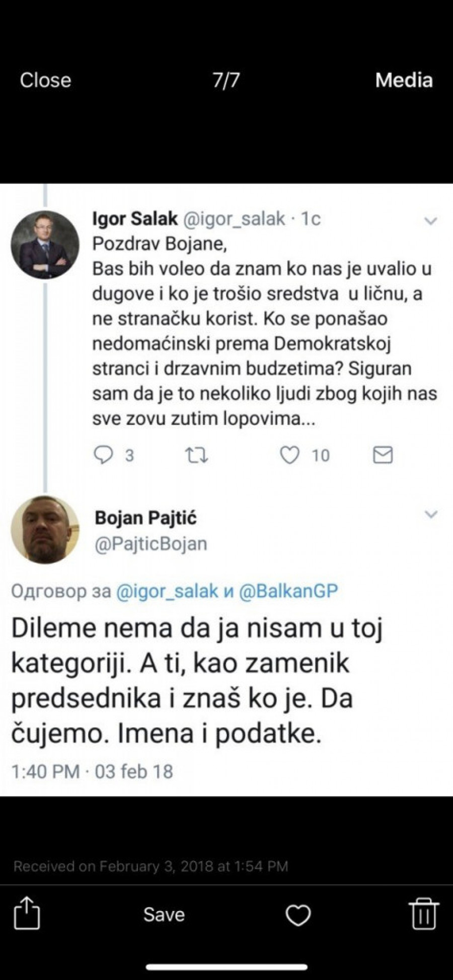This screenshot has width=453, height=980.
Task: Open the Media tab at top
Action: 404,80
